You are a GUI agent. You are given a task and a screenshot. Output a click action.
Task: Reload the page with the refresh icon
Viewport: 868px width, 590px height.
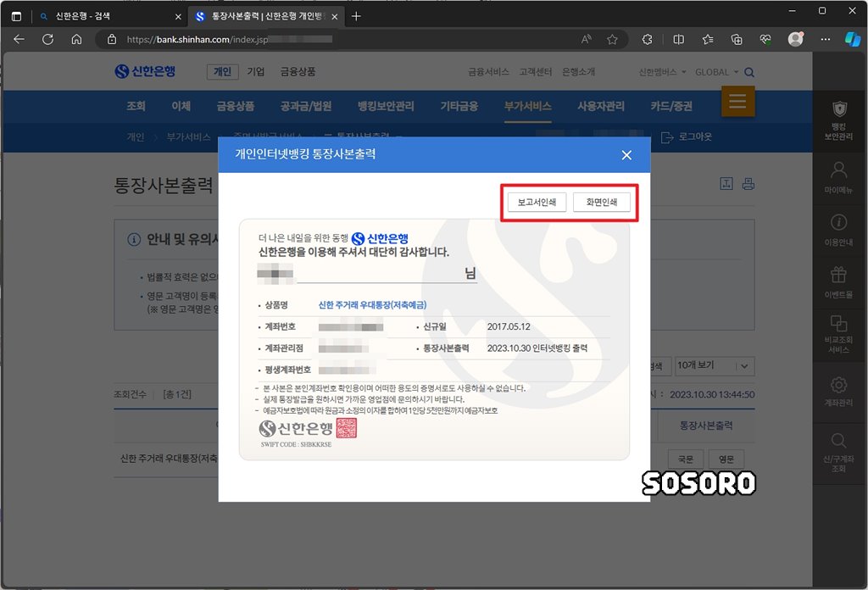tap(48, 39)
